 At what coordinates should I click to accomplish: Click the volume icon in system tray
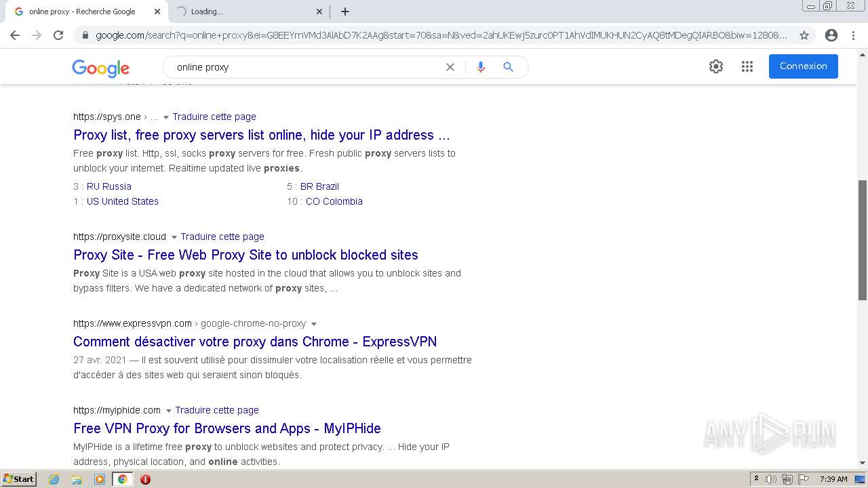coord(771,479)
